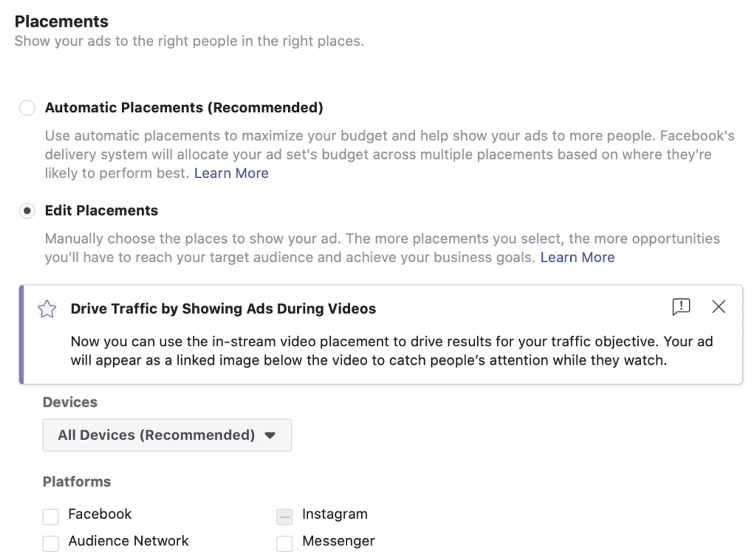
Task: Check the Audience Network checkbox
Action: tap(51, 543)
